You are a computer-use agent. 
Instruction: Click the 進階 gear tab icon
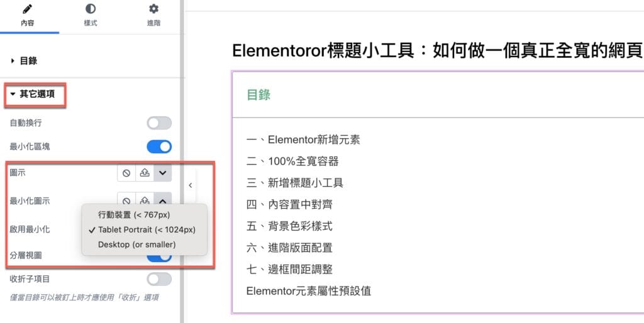tap(153, 9)
